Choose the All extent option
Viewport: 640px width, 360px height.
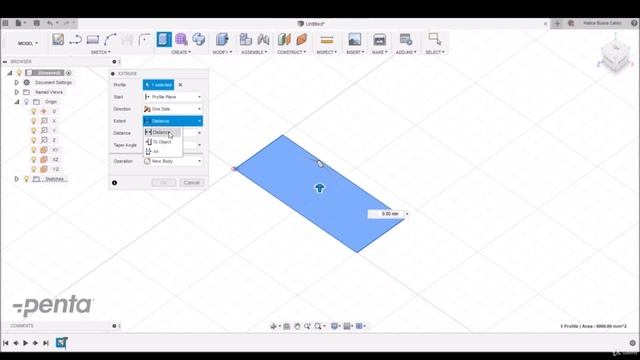pyautogui.click(x=162, y=151)
